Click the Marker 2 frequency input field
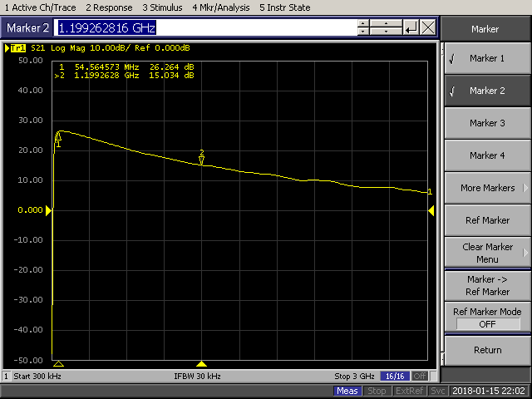 pyautogui.click(x=204, y=27)
